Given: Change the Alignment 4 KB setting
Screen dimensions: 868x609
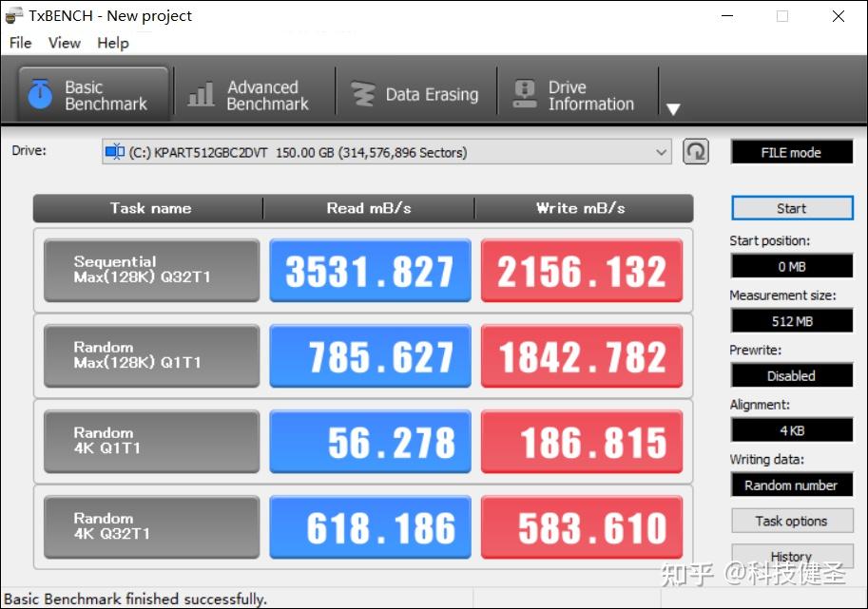Looking at the screenshot, I should tap(792, 430).
